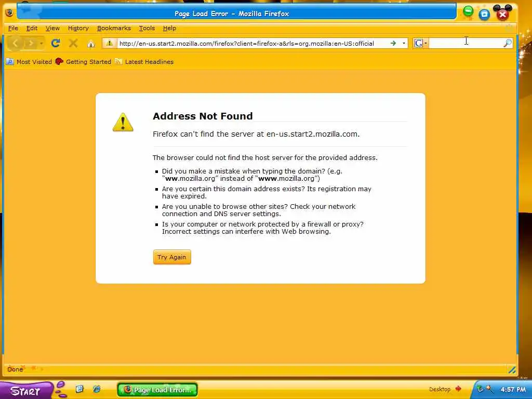The image size is (532, 399).
Task: Go to the Home page icon
Action: tap(90, 44)
